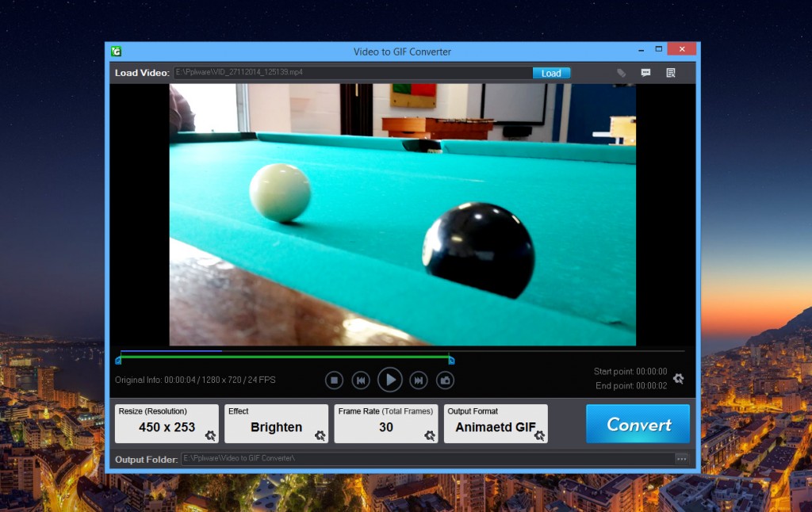Open the log list icon in toolbar

[671, 72]
